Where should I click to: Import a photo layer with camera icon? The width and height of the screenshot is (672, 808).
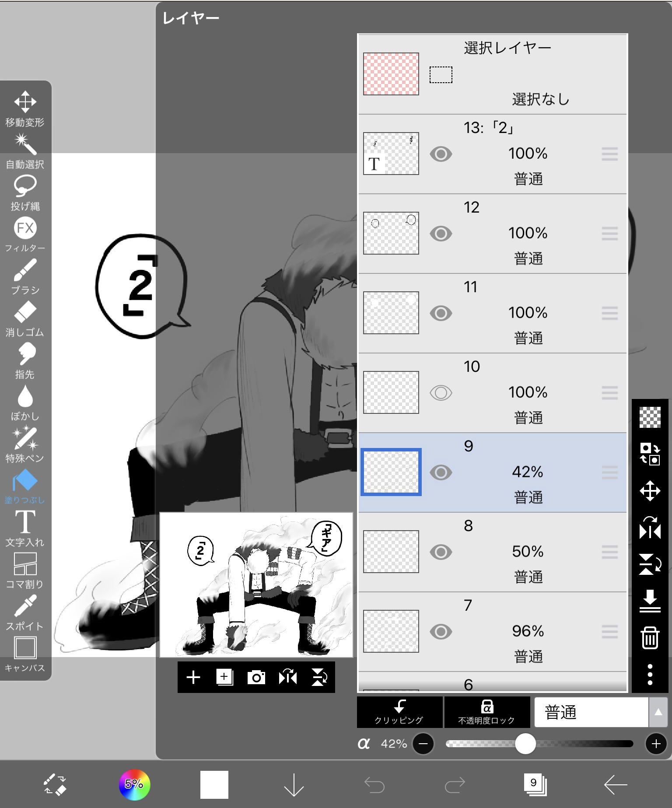[x=256, y=678]
